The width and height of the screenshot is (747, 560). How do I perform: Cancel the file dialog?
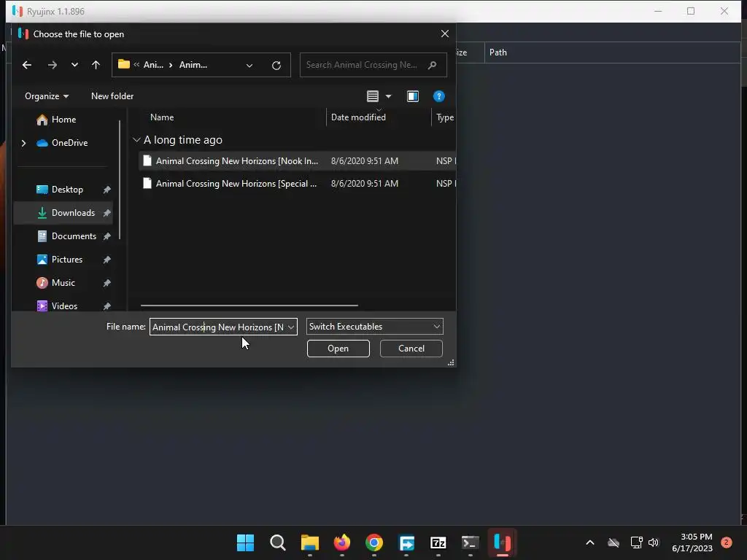point(411,349)
